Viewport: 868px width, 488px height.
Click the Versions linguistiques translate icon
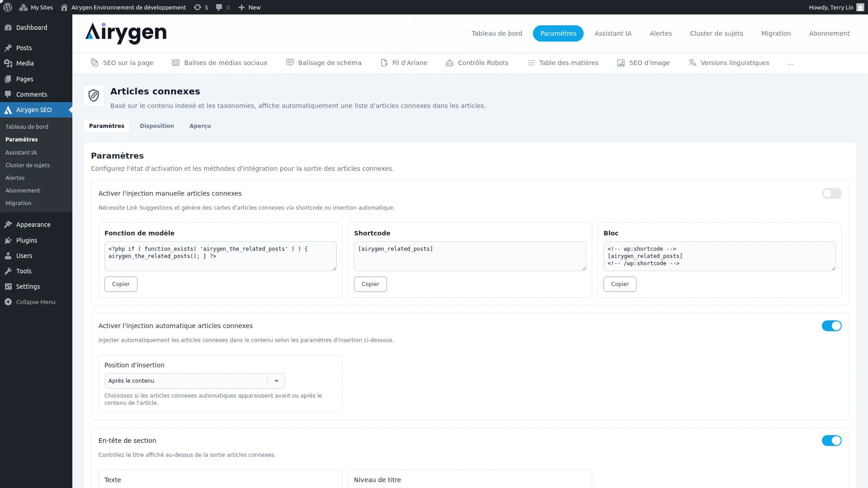(x=692, y=63)
